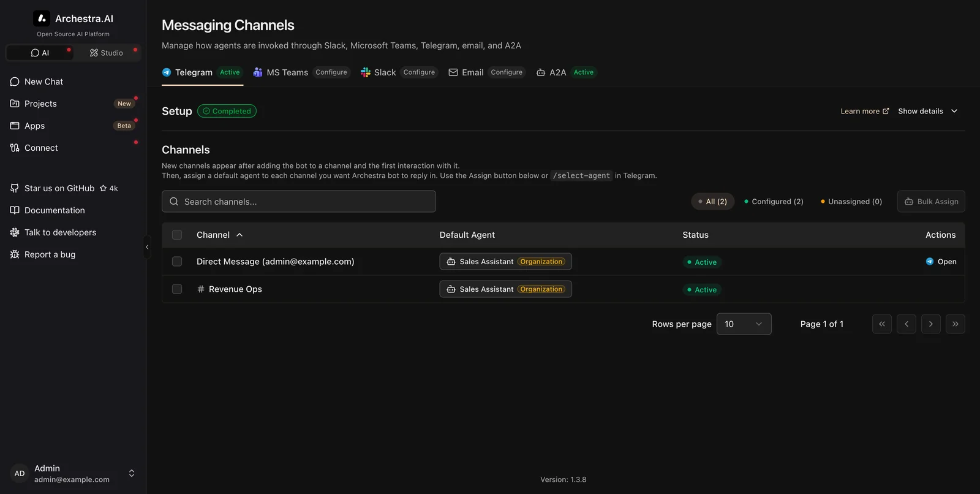
Task: Click the Active status of Direct Message
Action: coord(702,262)
